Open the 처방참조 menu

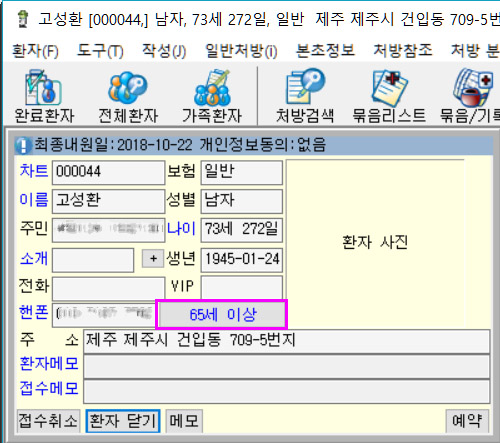point(403,51)
